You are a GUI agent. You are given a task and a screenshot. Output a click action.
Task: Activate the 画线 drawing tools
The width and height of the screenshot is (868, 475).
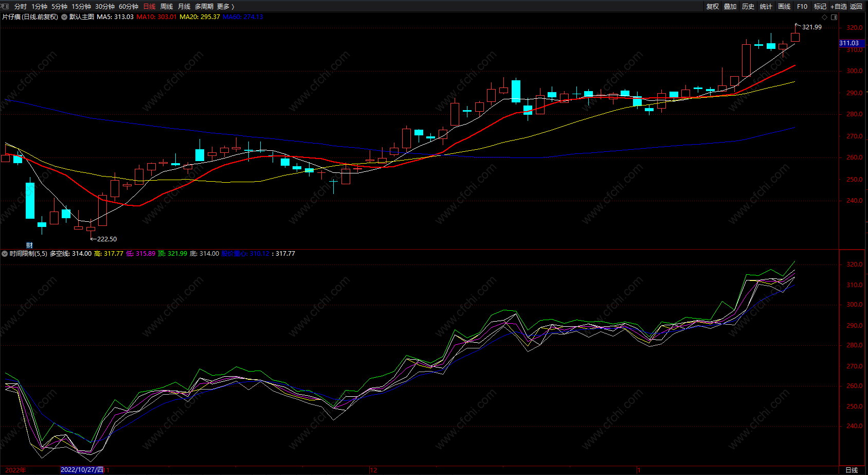[784, 7]
